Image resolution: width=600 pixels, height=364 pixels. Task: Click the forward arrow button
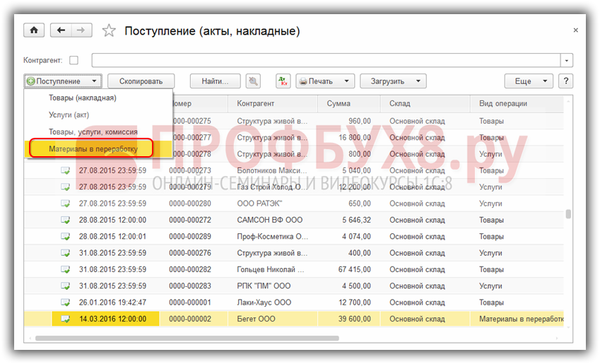click(81, 30)
